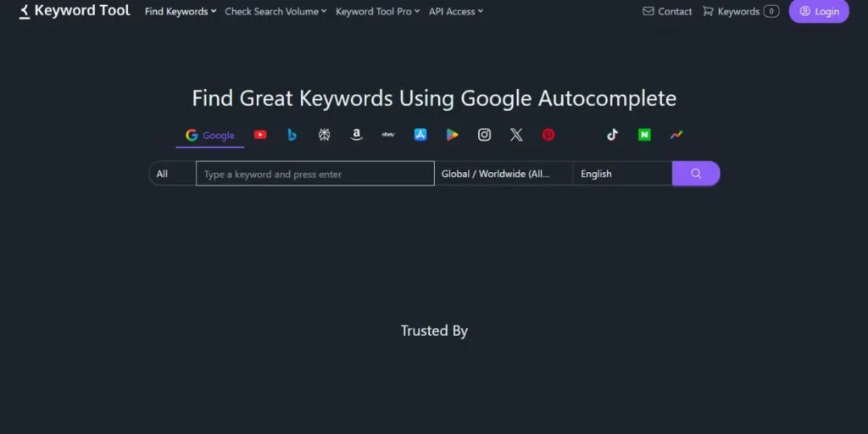Select the Google Play Store icon

(453, 135)
